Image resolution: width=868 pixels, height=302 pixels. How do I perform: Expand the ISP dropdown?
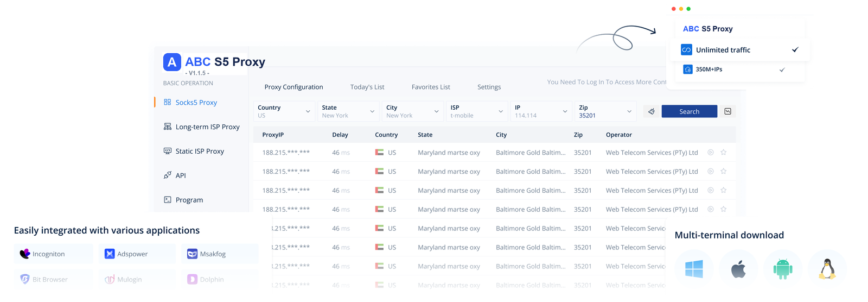tap(477, 111)
